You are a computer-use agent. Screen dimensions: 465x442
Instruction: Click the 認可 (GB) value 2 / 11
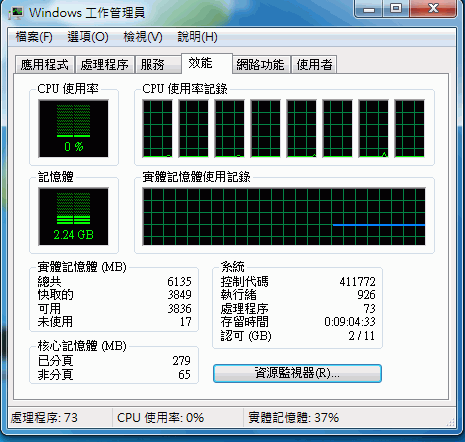coord(362,335)
